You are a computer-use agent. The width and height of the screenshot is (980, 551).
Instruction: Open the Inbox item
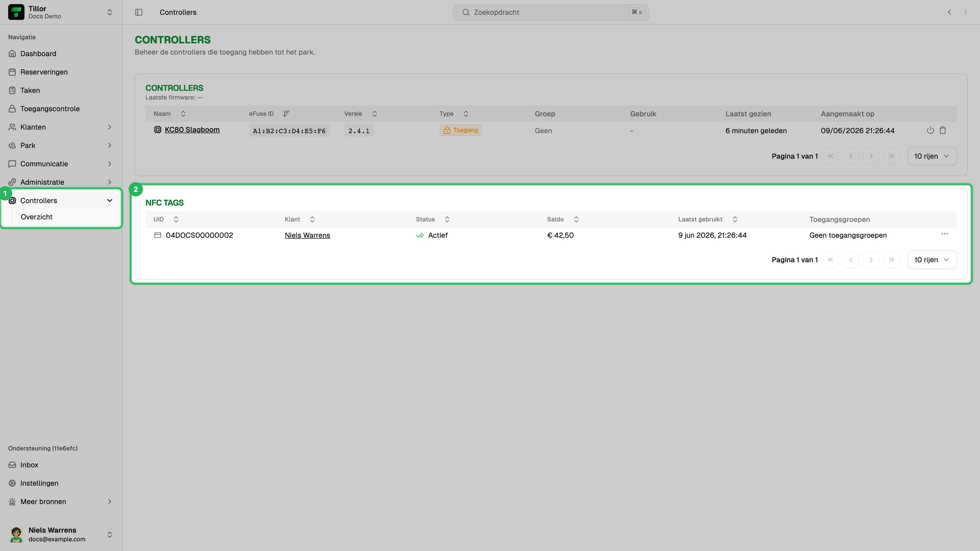[61, 465]
